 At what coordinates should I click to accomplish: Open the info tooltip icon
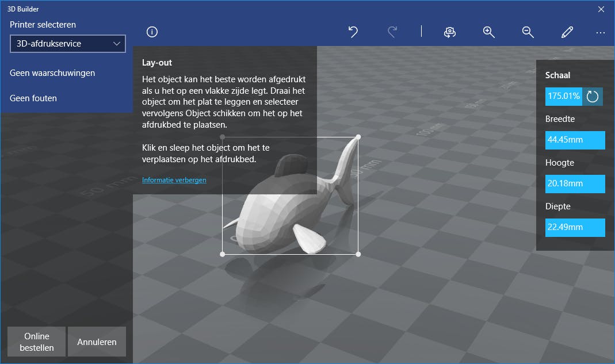pyautogui.click(x=151, y=32)
